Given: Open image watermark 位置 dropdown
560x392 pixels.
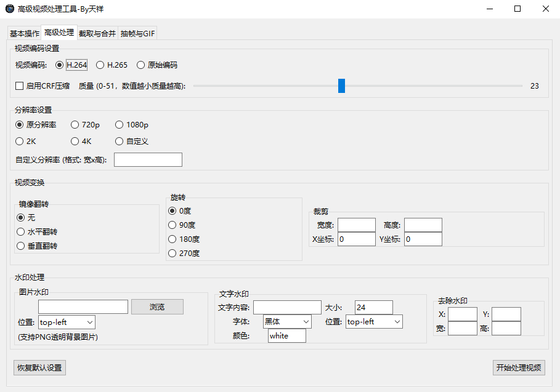Looking at the screenshot, I should (67, 322).
